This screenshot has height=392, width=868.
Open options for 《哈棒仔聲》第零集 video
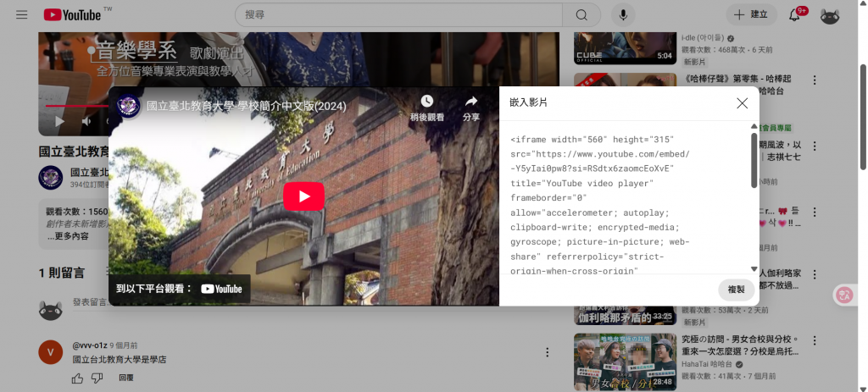815,80
